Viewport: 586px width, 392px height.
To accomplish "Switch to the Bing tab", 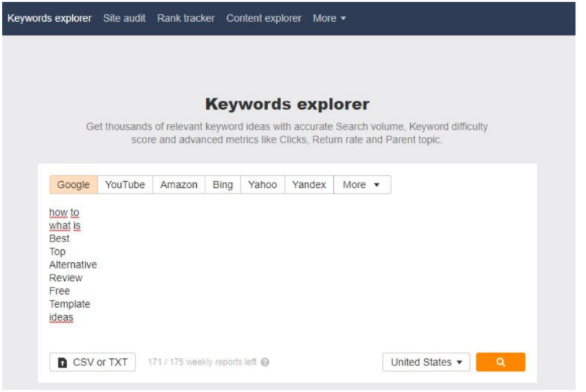I will pyautogui.click(x=223, y=185).
